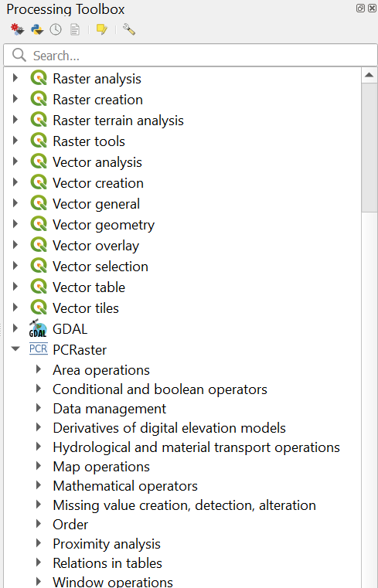Collapse the PCRaster provider group

click(15, 348)
